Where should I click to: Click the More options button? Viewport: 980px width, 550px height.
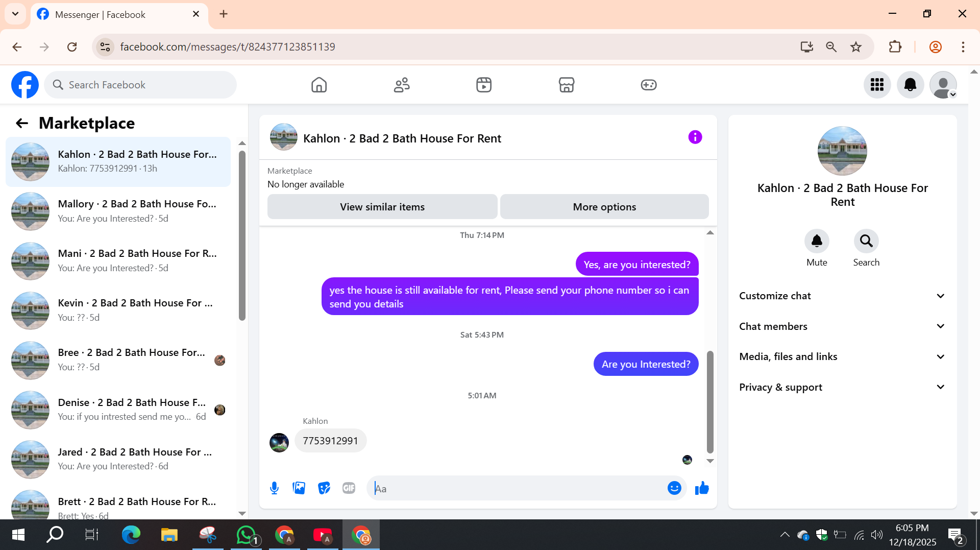point(604,207)
